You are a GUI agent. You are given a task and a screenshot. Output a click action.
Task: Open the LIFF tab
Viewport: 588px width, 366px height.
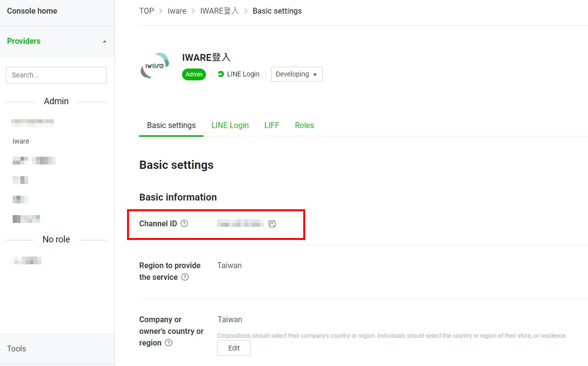coord(272,125)
